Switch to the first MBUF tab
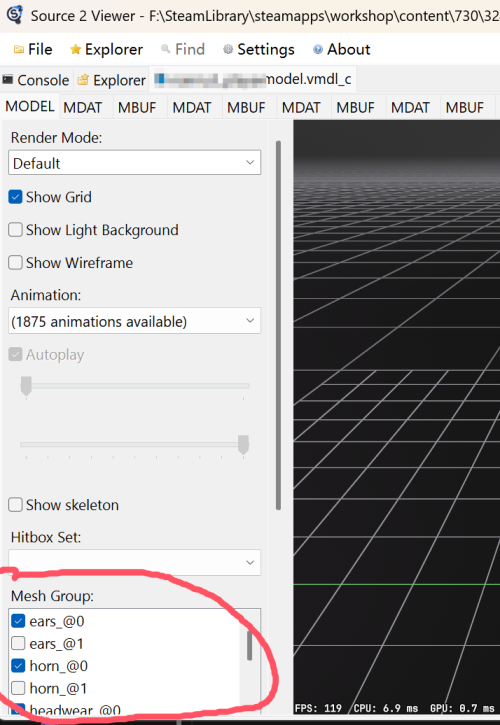The height and width of the screenshot is (725, 500). coord(137,108)
